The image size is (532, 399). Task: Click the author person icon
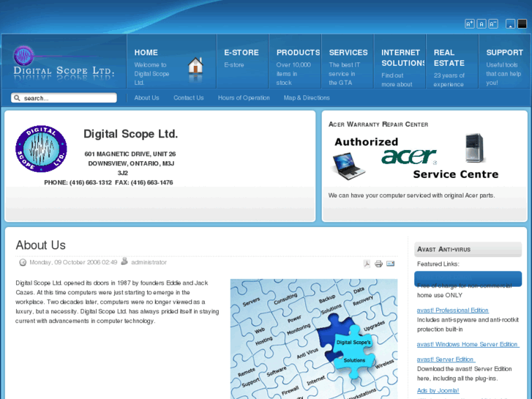click(124, 261)
